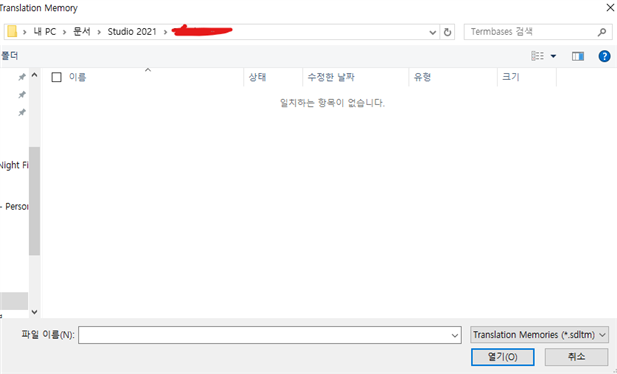Expand the chevron after 문서
Screen dimensions: 617x374
(99, 32)
